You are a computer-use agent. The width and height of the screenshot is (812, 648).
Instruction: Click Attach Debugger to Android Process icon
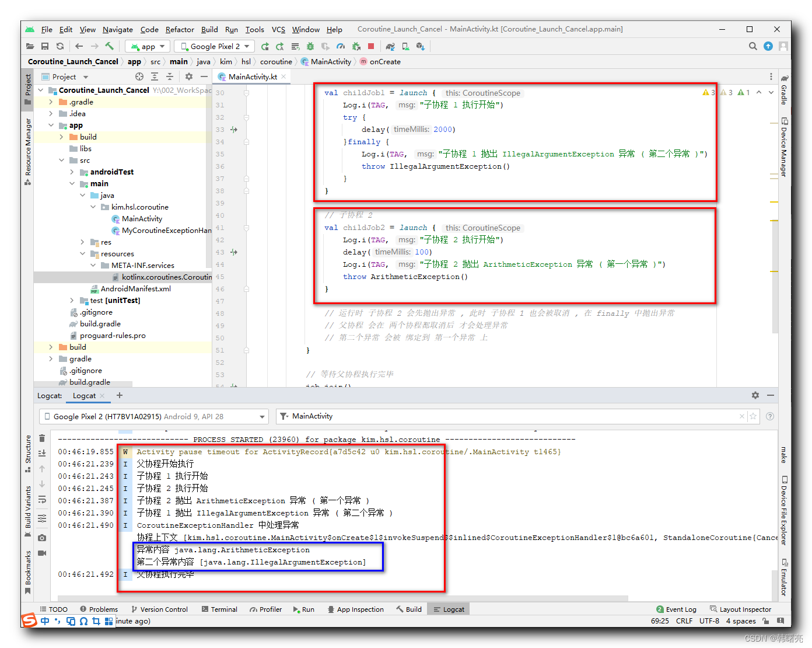pos(356,46)
